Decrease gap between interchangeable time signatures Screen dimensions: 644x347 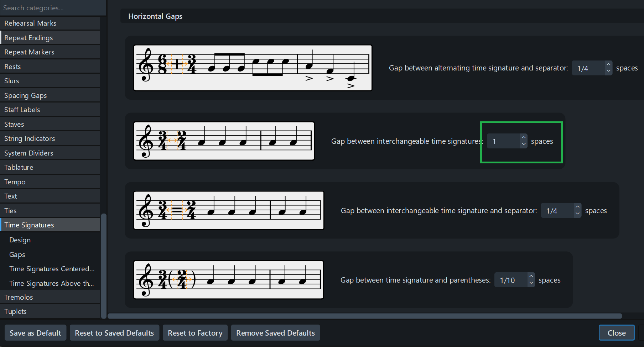524,144
